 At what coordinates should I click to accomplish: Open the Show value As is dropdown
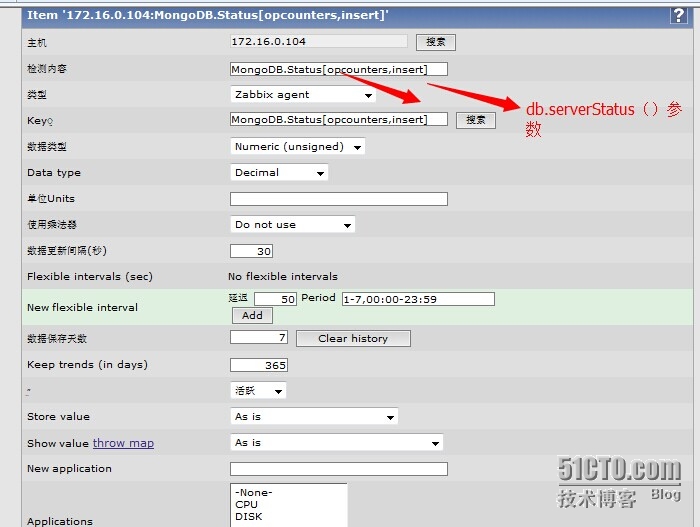coord(337,443)
